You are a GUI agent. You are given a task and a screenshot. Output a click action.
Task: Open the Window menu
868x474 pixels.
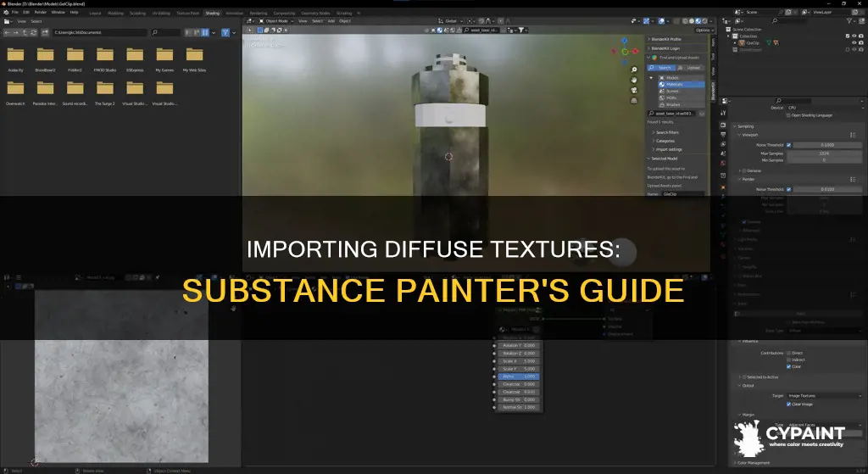[58, 12]
